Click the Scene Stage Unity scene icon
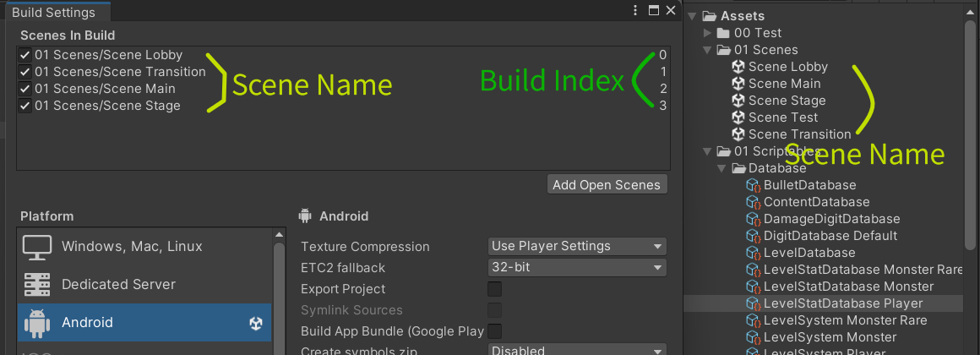The width and height of the screenshot is (980, 355). (x=738, y=100)
